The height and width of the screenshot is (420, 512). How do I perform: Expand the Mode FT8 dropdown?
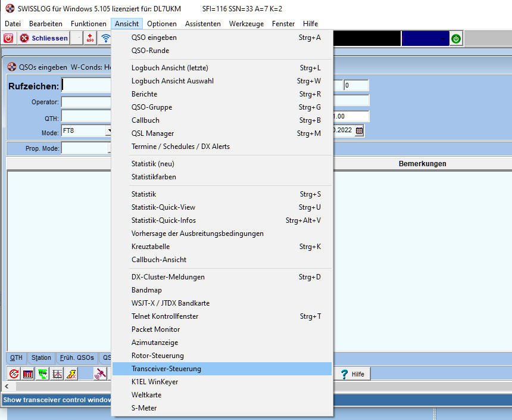coord(109,130)
